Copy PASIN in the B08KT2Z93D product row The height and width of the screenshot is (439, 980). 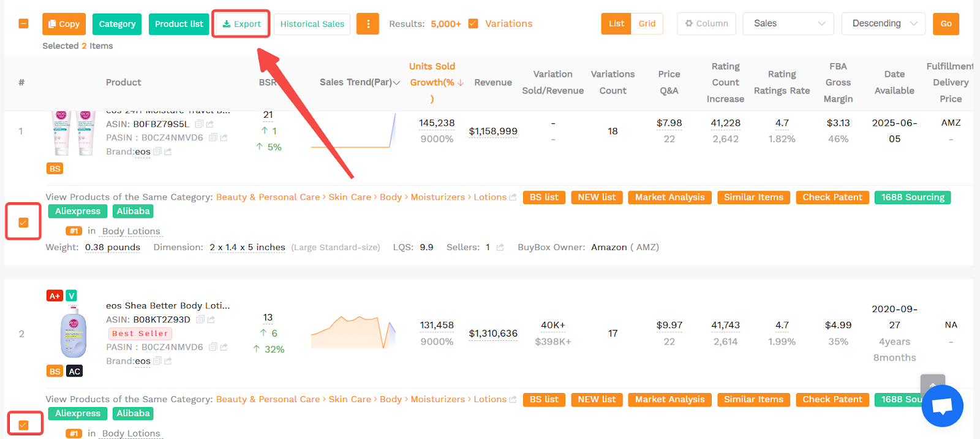click(x=213, y=346)
